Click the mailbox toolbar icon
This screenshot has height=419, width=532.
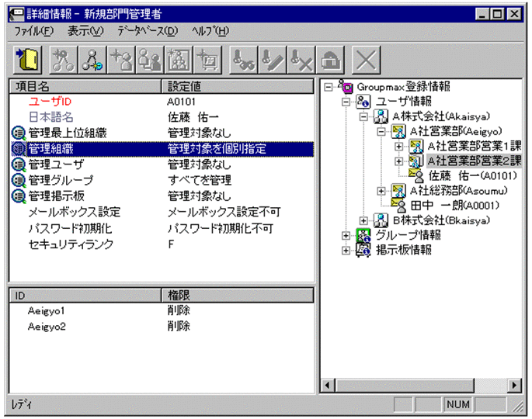pos(330,60)
